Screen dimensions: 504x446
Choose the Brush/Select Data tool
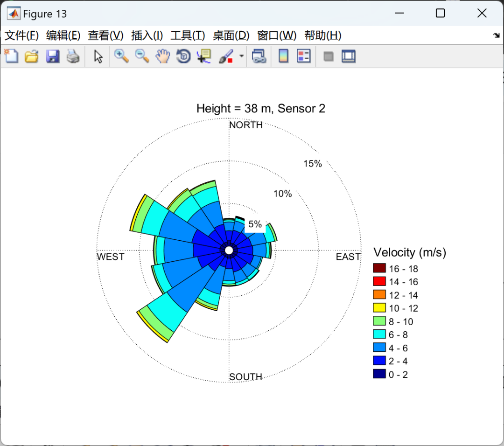click(x=226, y=56)
